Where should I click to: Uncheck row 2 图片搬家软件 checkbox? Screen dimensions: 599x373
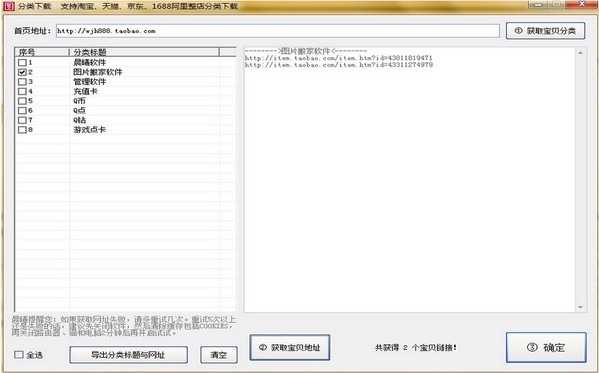(22, 72)
